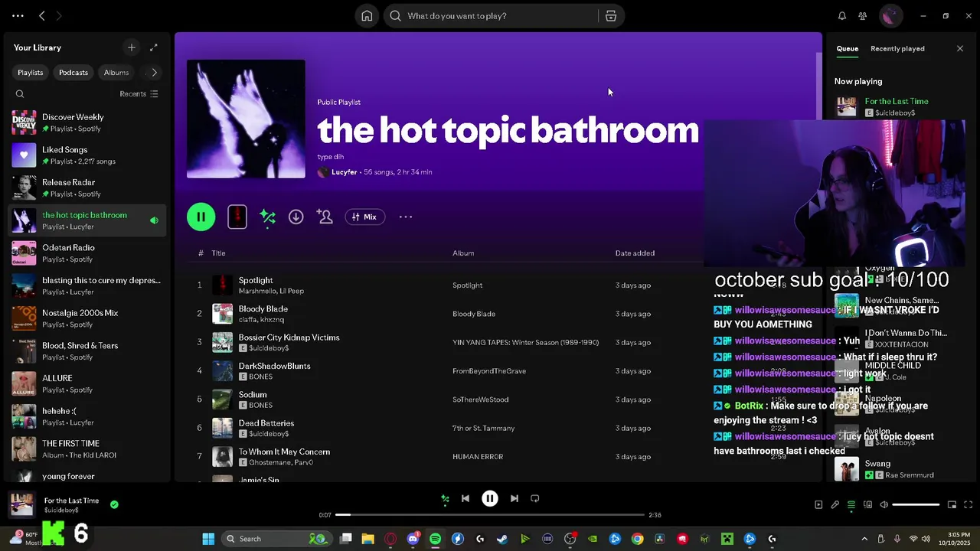Open Steam from the taskbar
This screenshot has height=551, width=980.
(x=502, y=539)
